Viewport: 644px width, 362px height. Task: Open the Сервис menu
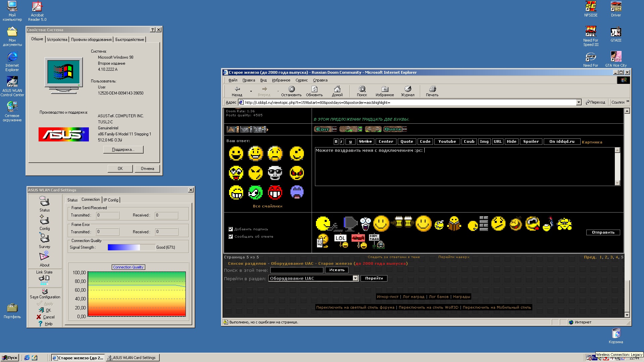(301, 80)
